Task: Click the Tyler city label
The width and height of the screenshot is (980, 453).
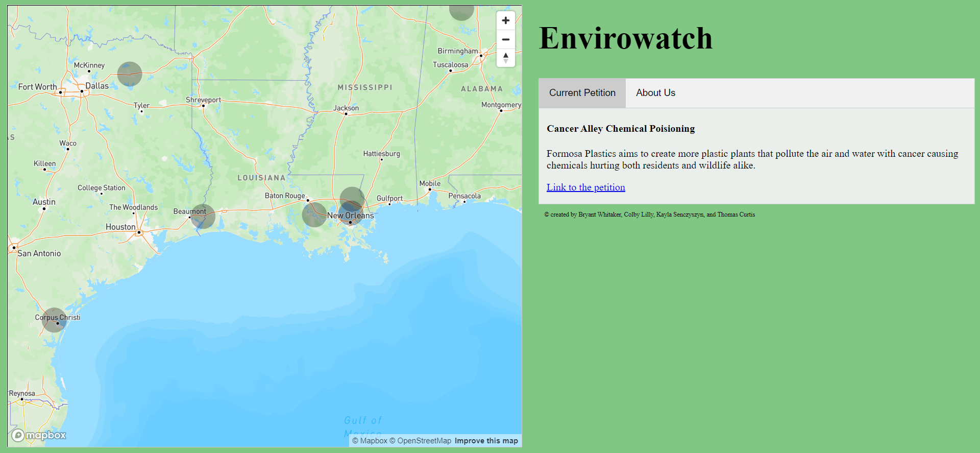Action: (141, 105)
